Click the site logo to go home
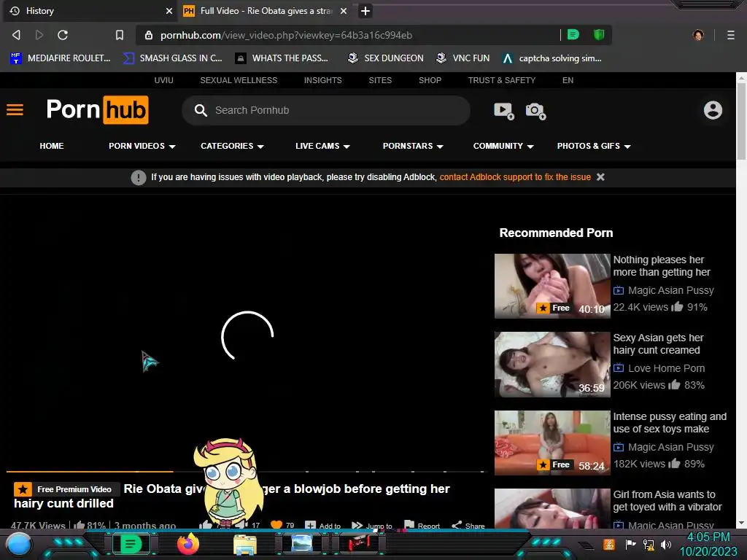This screenshot has width=747, height=560. pos(97,110)
